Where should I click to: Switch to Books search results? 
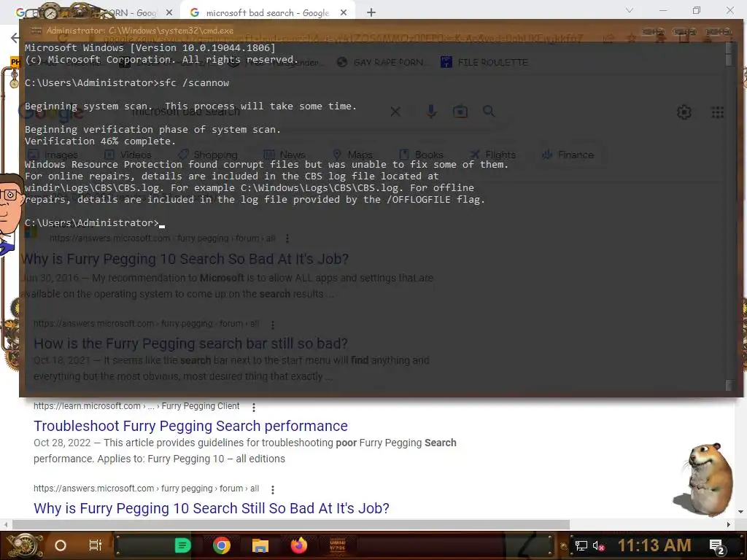coord(421,155)
